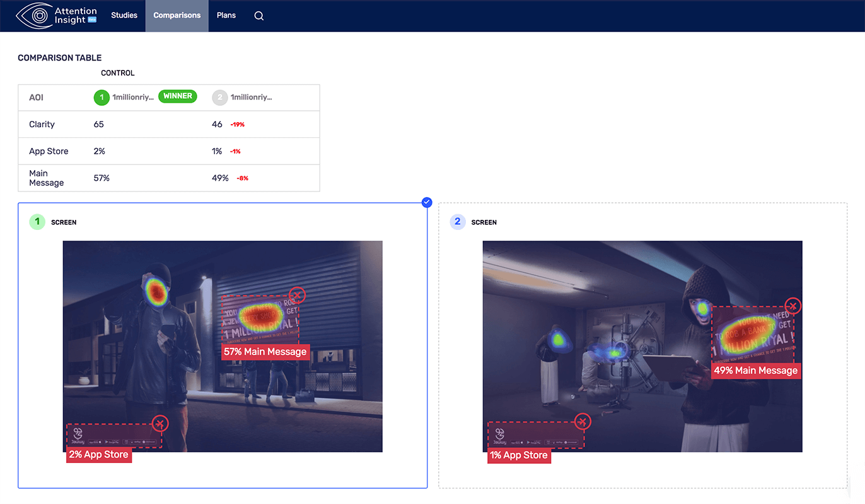865x504 pixels.
Task: Open the first 1millionriy... study name
Action: coord(133,98)
